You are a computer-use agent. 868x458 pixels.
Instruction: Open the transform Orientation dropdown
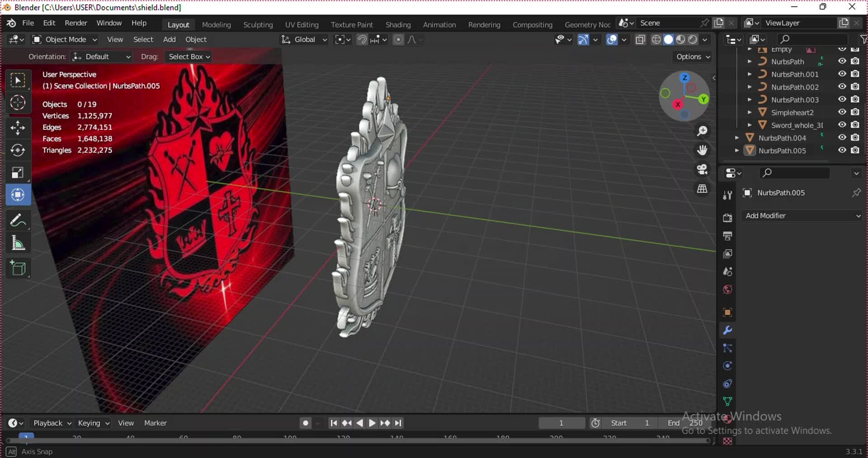click(x=101, y=56)
